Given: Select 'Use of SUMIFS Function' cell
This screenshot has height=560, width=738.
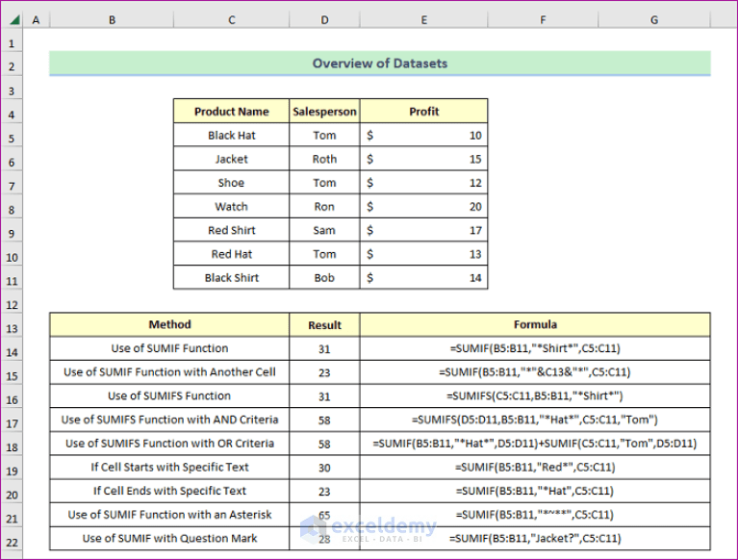Looking at the screenshot, I should 169,395.
